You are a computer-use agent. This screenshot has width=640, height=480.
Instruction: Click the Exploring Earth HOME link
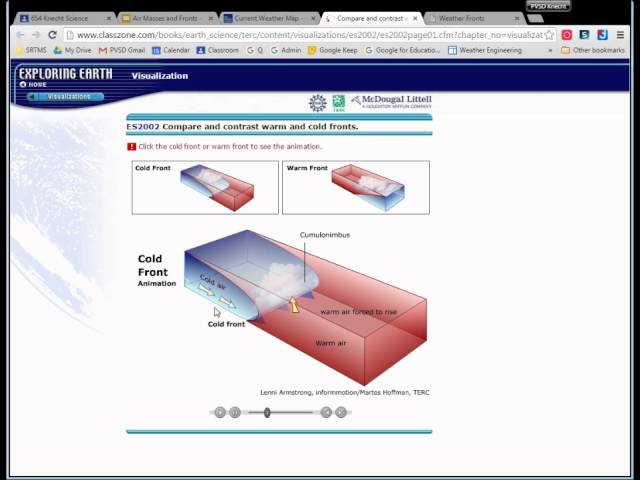pos(33,84)
